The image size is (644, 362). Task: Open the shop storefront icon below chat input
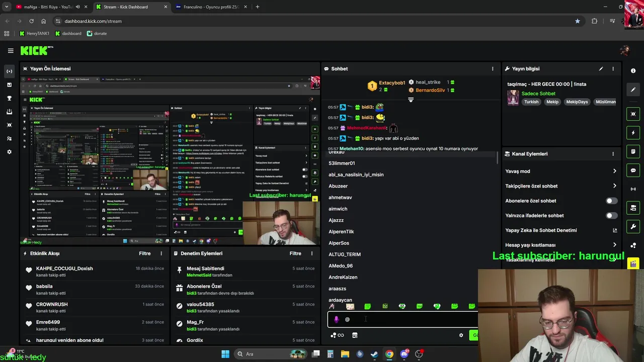[x=355, y=335]
